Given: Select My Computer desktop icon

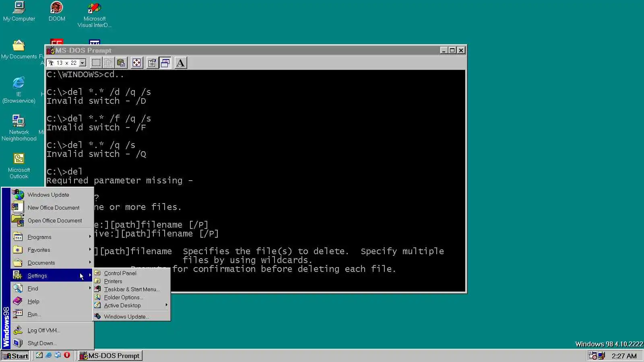Looking at the screenshot, I should (19, 11).
